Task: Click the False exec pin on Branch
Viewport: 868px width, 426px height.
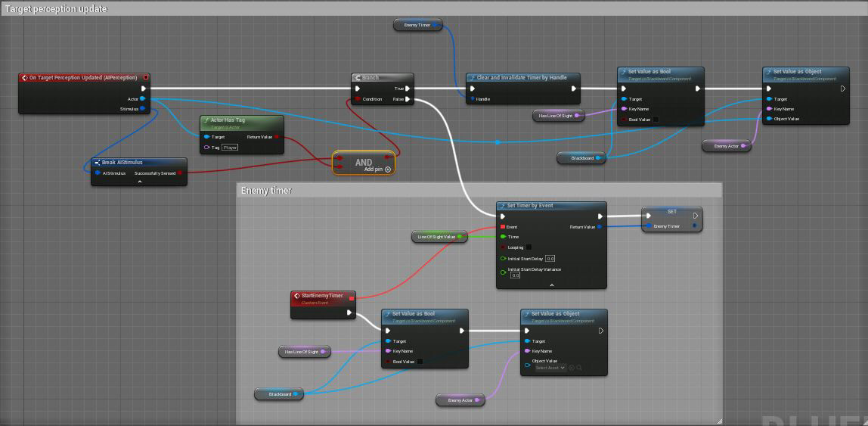Action: pyautogui.click(x=408, y=99)
